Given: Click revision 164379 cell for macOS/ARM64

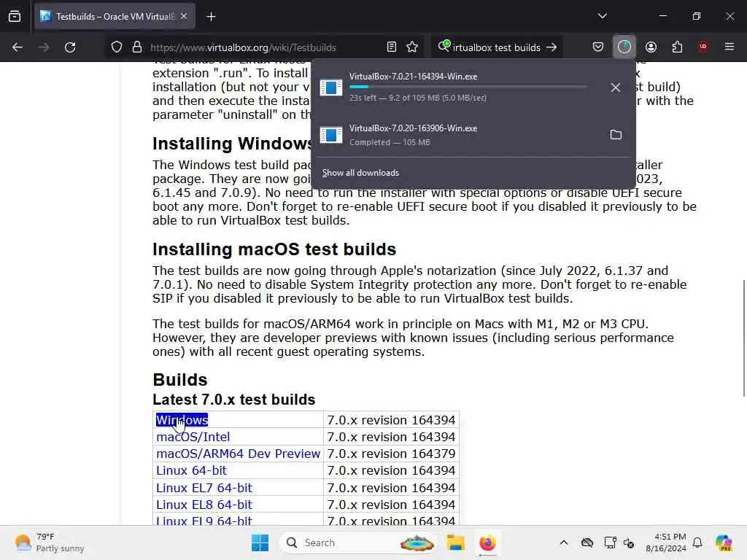Looking at the screenshot, I should [x=391, y=454].
